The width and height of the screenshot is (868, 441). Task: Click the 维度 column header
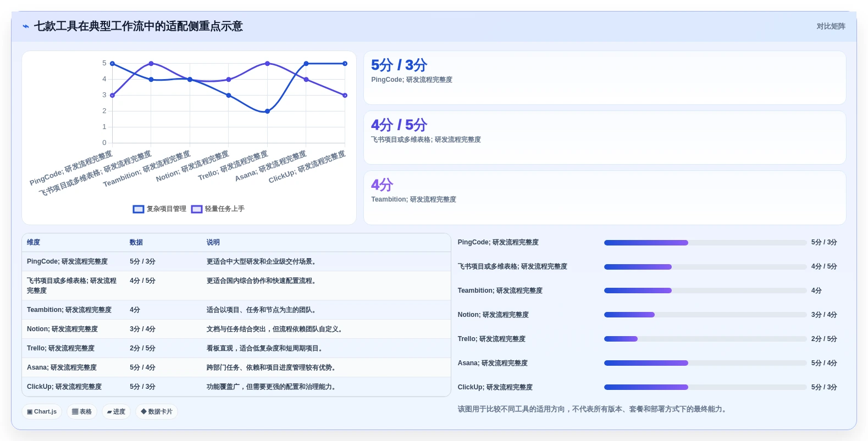34,242
